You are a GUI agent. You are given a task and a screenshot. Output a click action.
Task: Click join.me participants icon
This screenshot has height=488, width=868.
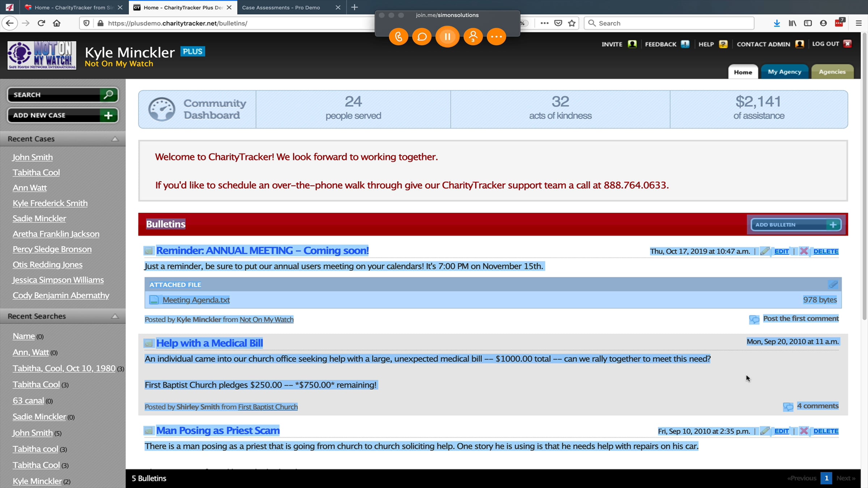pyautogui.click(x=473, y=37)
